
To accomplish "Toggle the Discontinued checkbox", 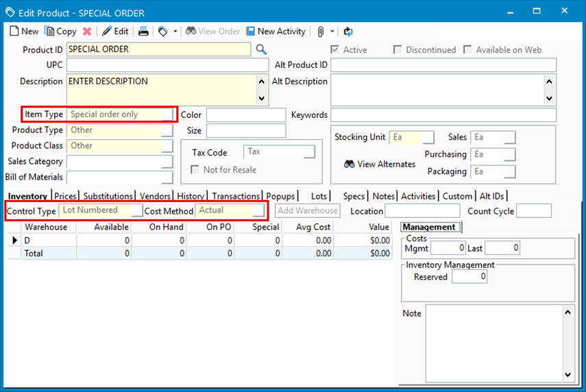I will click(398, 50).
